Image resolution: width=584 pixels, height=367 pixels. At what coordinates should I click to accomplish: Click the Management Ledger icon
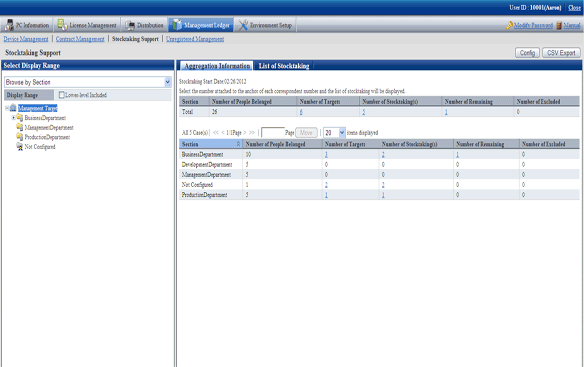(177, 25)
